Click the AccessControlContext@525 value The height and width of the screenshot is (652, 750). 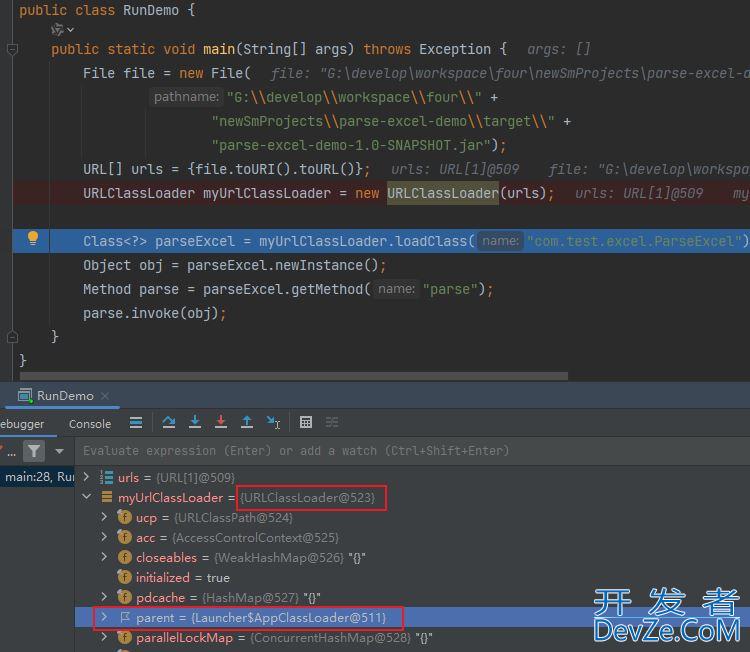(255, 538)
